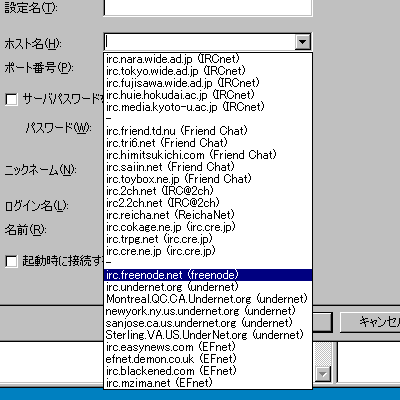
Task: Open the host name dropdown arrow
Action: tap(302, 42)
